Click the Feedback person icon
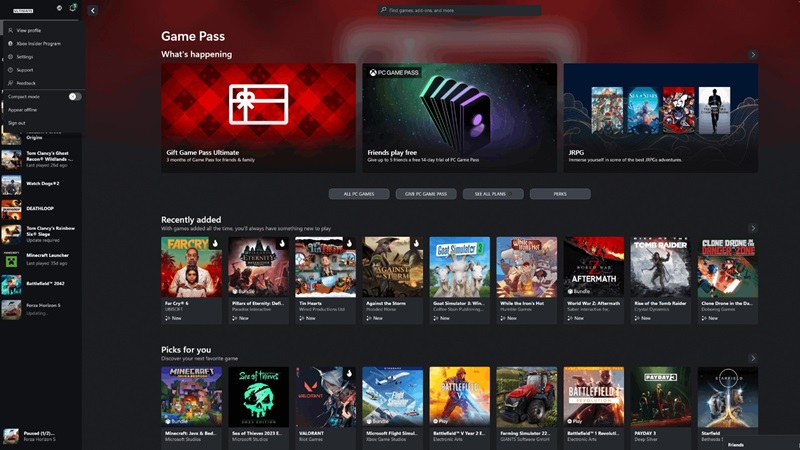800x450 pixels. click(10, 83)
